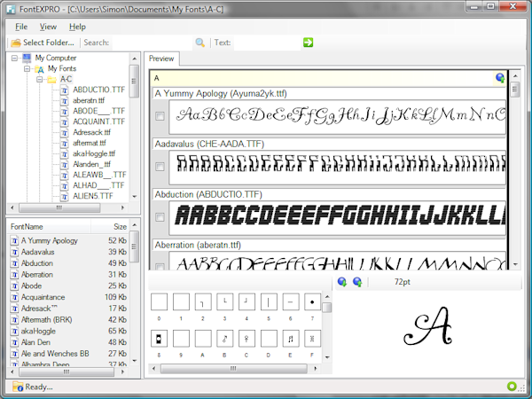Click the Select Folder toolbar button
Screen dimensions: 532x399
(x=43, y=43)
